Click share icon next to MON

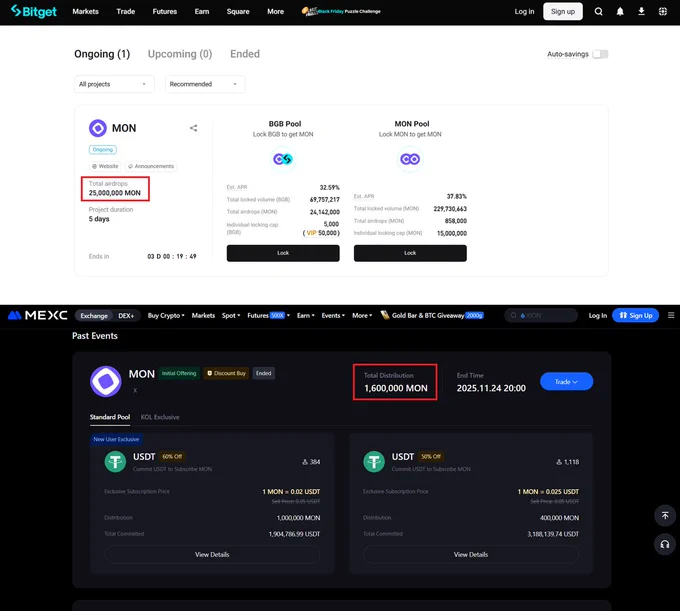(193, 128)
